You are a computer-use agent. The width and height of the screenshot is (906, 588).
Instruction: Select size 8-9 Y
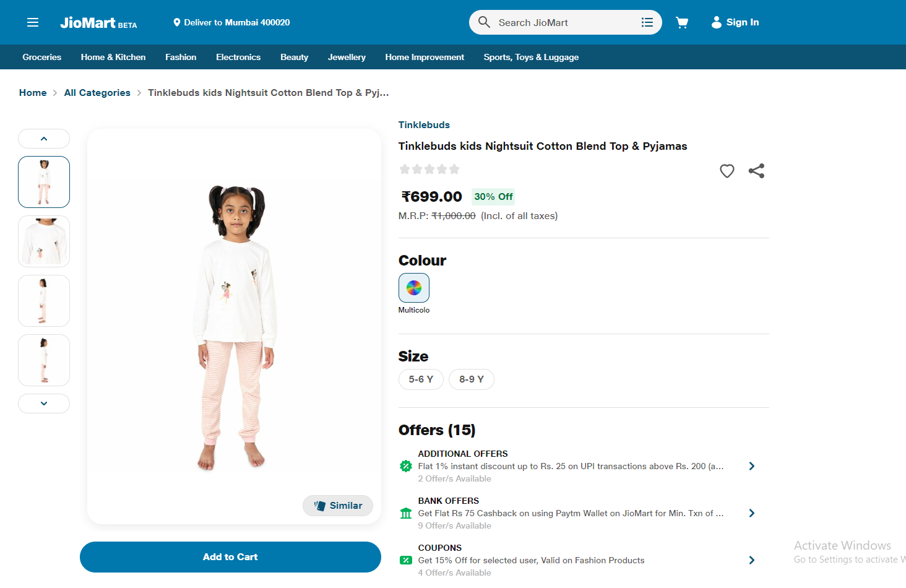point(471,379)
